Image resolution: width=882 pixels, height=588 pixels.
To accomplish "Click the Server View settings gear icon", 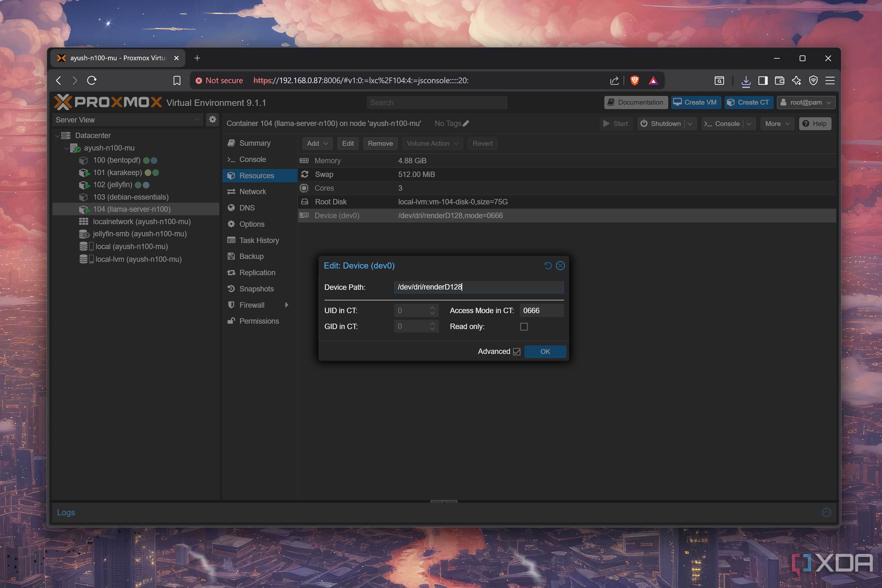I will (213, 120).
